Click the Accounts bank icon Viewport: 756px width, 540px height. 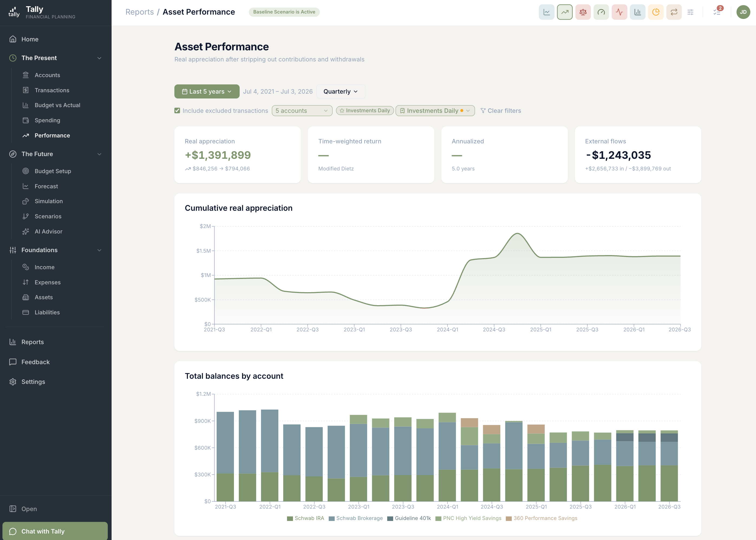point(26,75)
